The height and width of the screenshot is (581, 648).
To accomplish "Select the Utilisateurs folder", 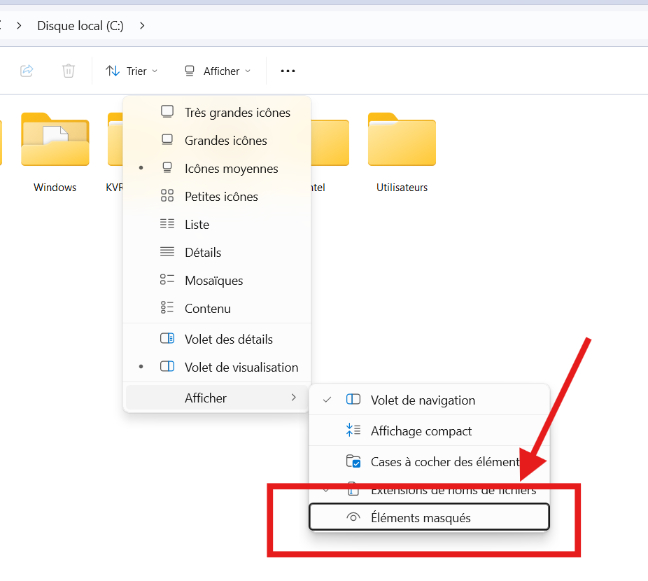I will coord(402,152).
